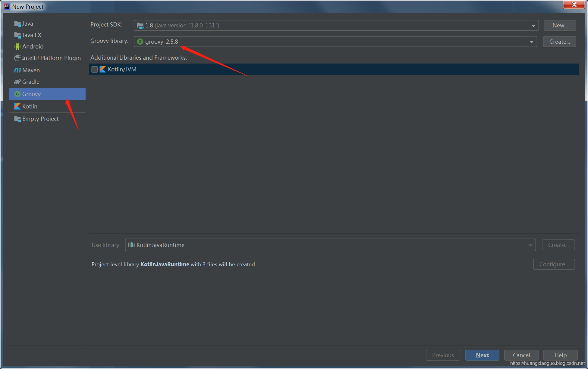
Task: Toggle the Kotlin/JVM framework checkbox
Action: click(95, 69)
